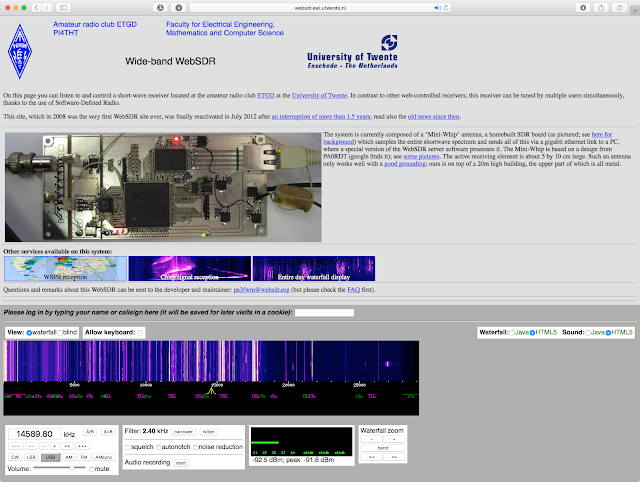Open the good grounding link
640x482 pixels.
(x=405, y=164)
